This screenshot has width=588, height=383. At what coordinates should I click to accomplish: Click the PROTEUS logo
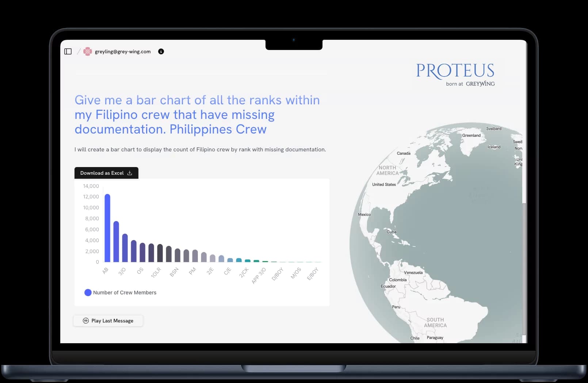[455, 71]
